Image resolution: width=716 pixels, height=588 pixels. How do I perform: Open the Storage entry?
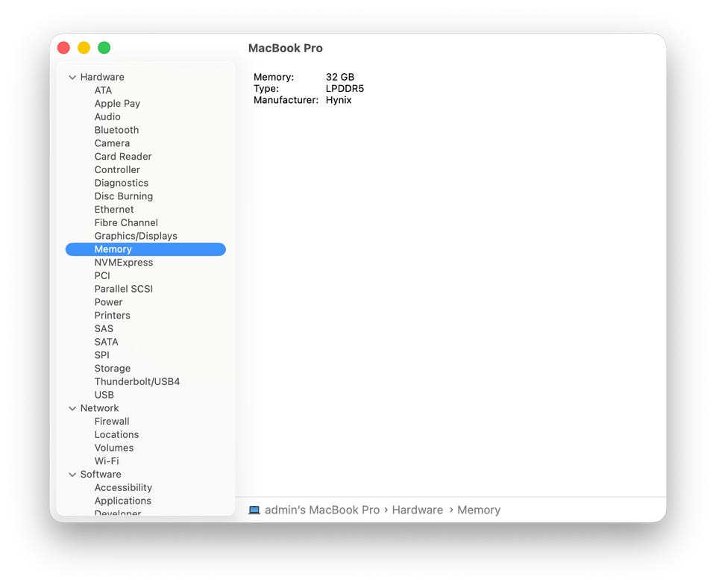pos(113,369)
